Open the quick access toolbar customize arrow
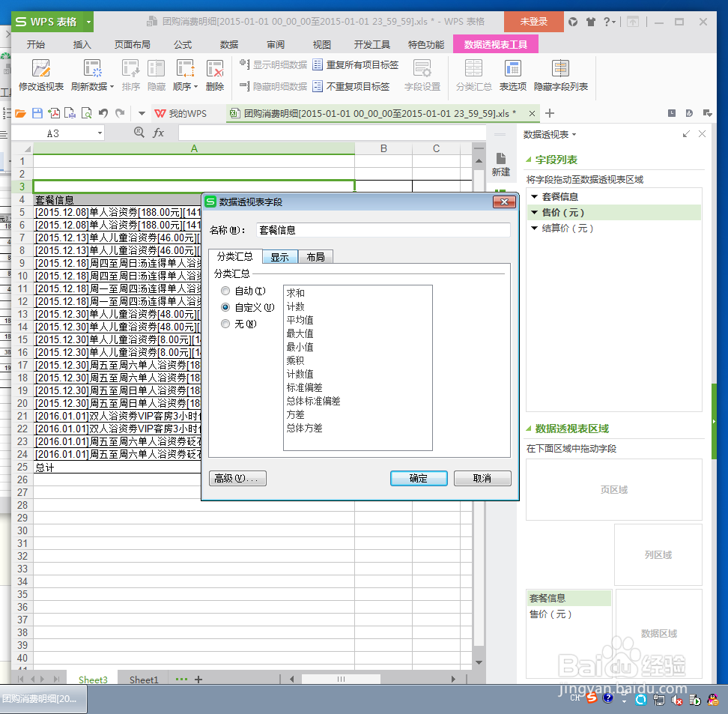The image size is (728, 714). (142, 113)
